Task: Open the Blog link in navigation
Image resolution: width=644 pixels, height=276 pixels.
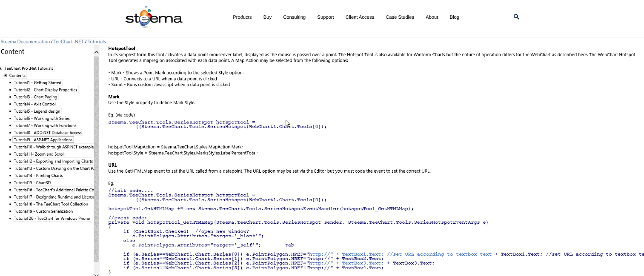Action: (x=454, y=17)
